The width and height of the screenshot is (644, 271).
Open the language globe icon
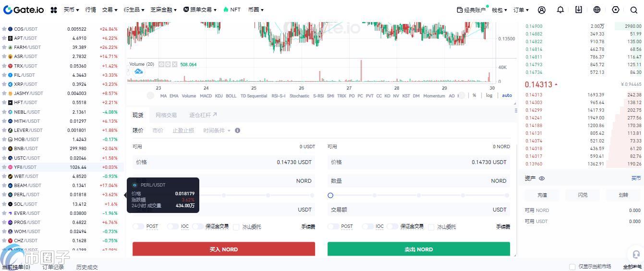(597, 10)
